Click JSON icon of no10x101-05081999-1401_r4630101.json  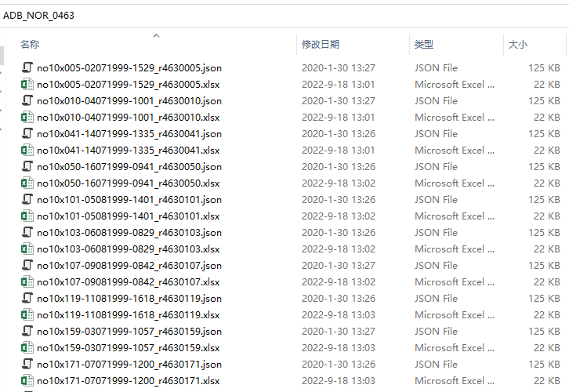tap(27, 199)
